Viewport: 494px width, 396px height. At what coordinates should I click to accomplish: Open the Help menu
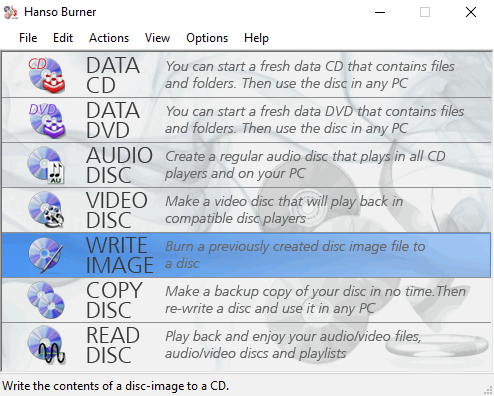coord(256,38)
